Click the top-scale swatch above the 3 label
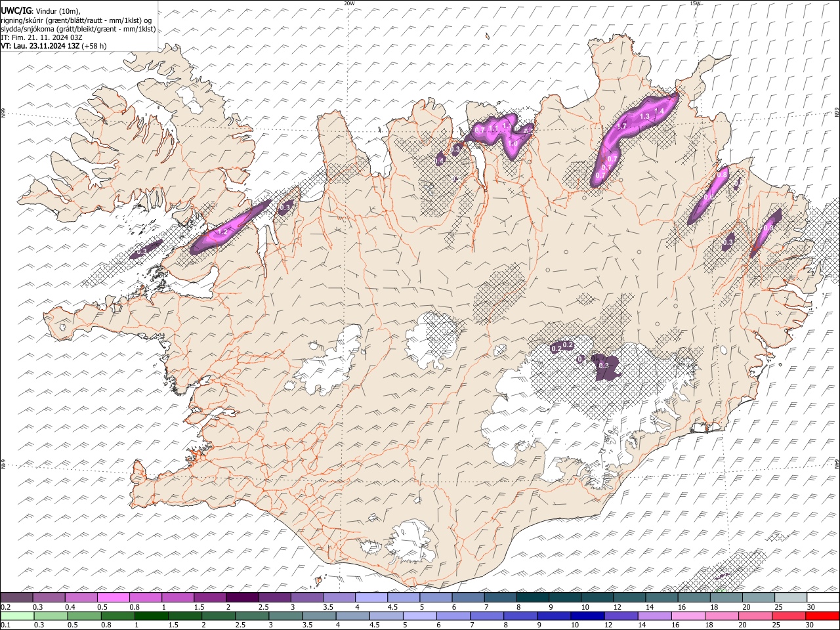Screen dimensions: 840x630 tap(306, 597)
